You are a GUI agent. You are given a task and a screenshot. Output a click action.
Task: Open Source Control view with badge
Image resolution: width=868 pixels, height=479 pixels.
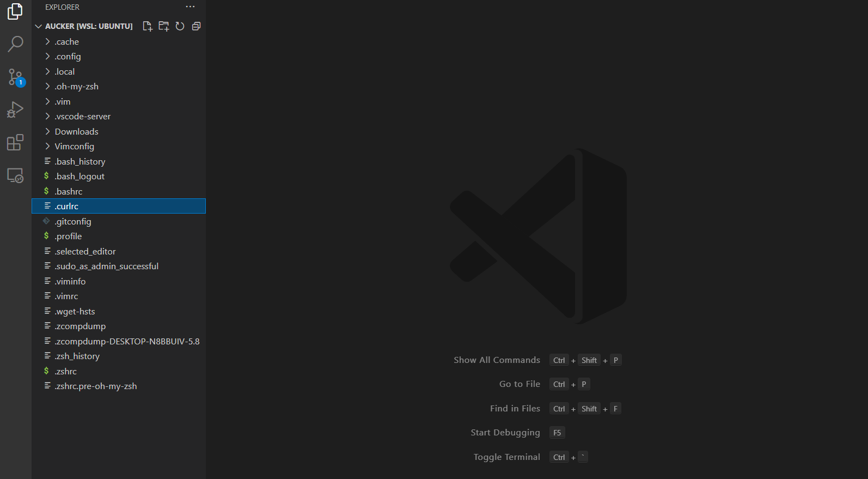pyautogui.click(x=15, y=77)
